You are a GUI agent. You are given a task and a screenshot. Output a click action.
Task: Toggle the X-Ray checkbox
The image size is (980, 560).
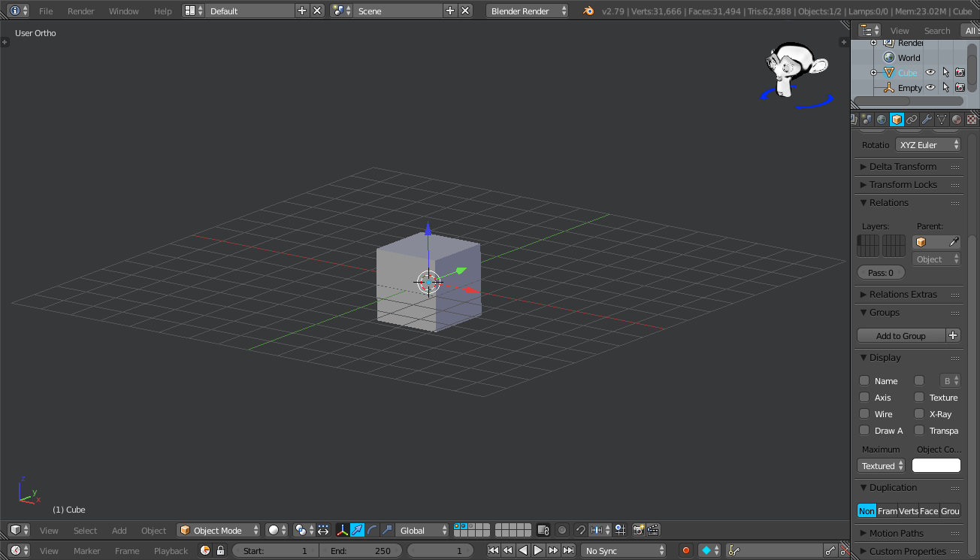919,413
